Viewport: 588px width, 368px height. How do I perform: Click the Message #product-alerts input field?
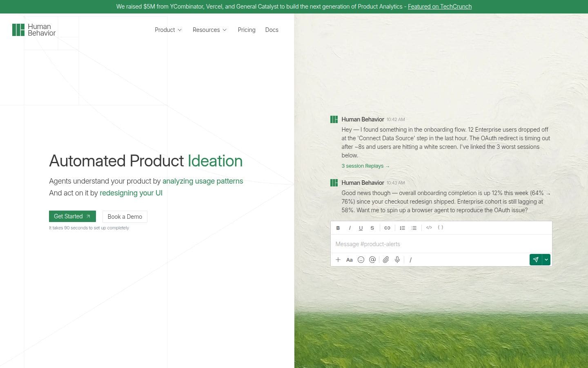[441, 244]
